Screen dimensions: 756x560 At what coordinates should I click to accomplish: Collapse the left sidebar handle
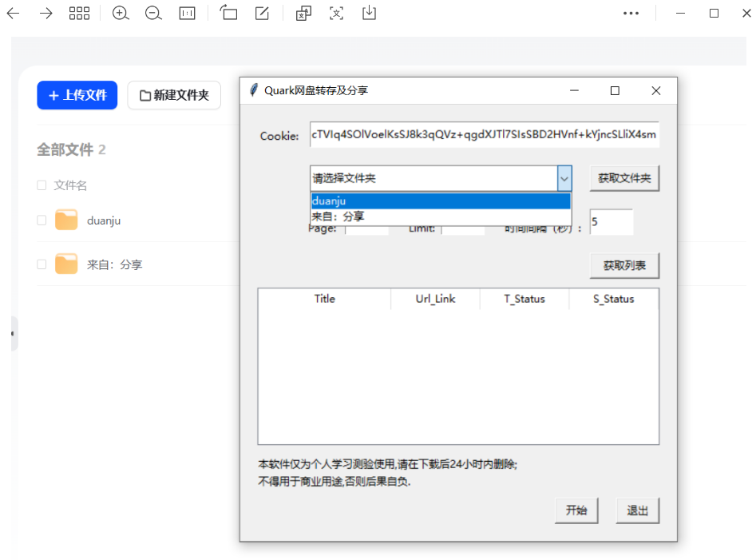[x=14, y=333]
